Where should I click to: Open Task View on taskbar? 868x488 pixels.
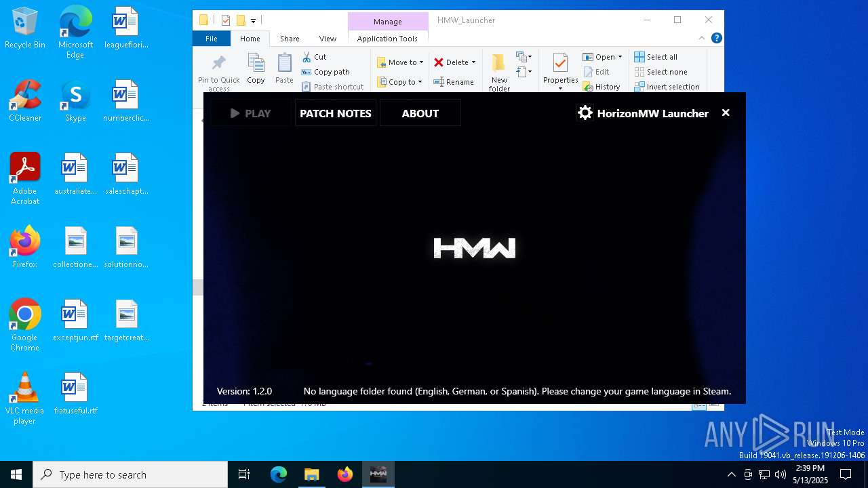click(x=244, y=474)
